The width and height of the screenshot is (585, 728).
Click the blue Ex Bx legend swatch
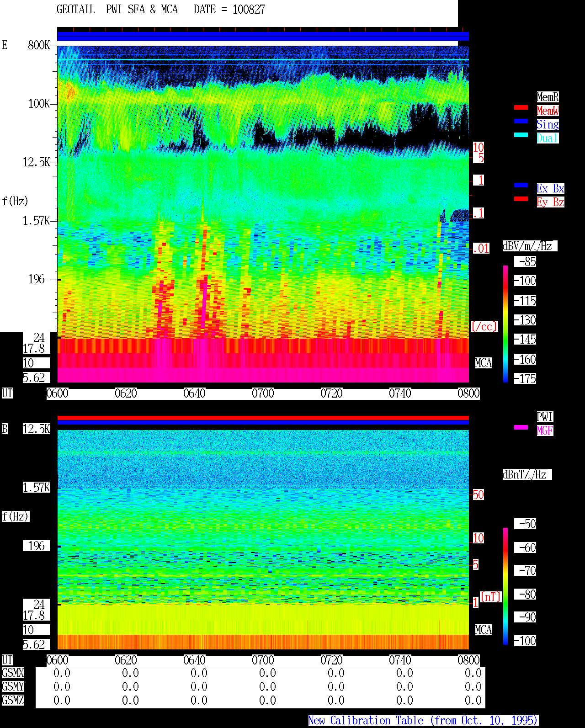521,185
